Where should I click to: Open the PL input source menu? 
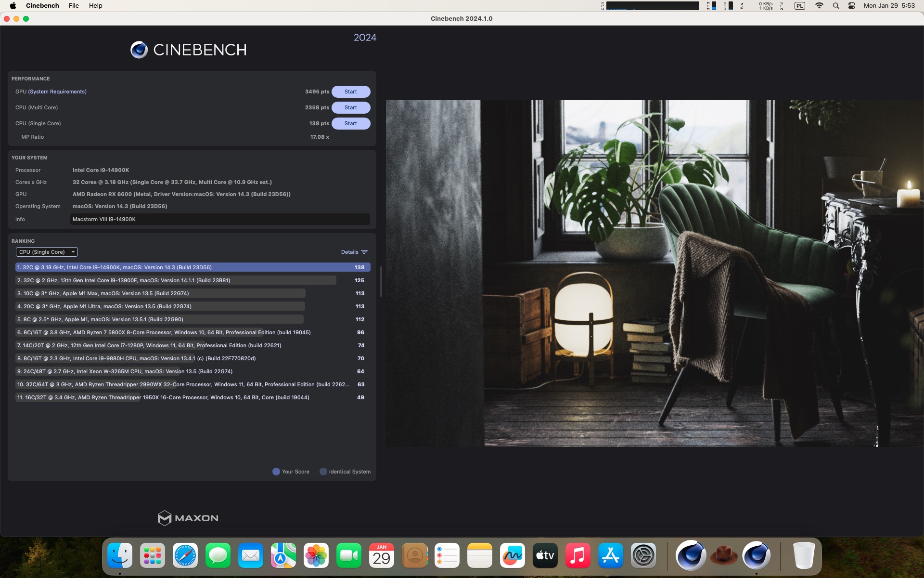click(x=800, y=6)
